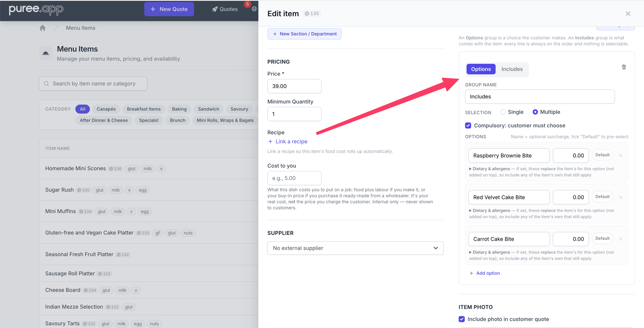Click the search magnifier icon
Viewport: 644px width, 328px height.
46,84
